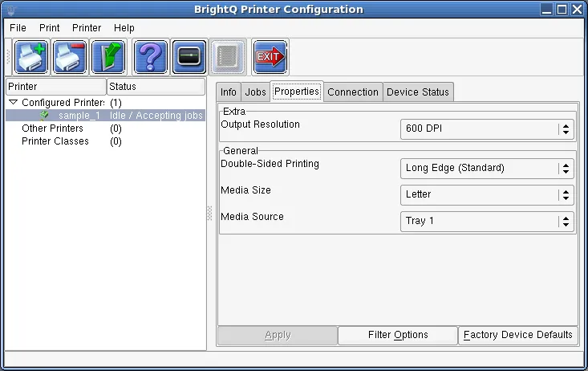588x371 pixels.
Task: Open the Double-Sided Printing dropdown
Action: point(487,168)
